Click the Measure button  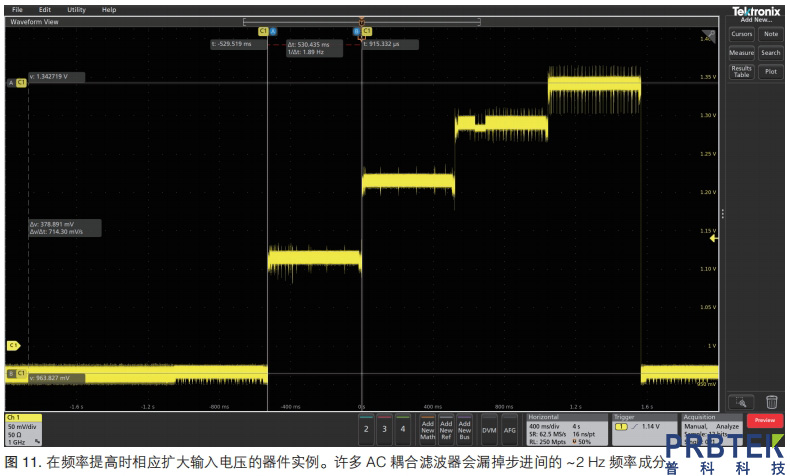[x=741, y=53]
